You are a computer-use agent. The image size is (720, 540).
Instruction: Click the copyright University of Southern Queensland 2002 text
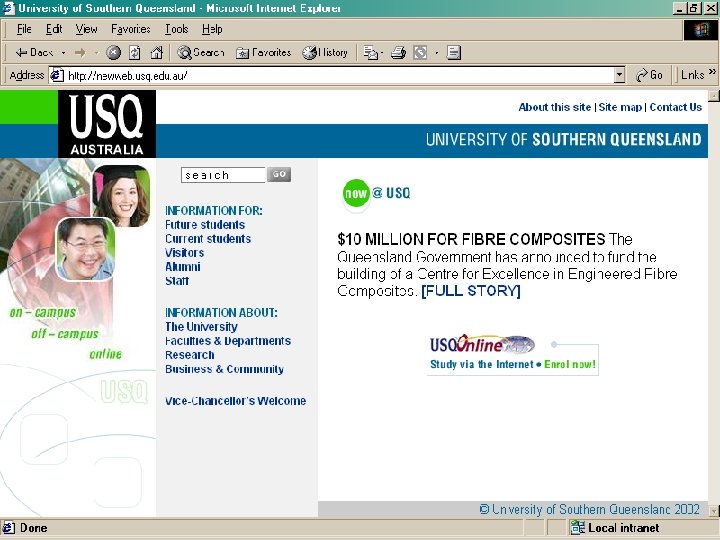coord(589,509)
